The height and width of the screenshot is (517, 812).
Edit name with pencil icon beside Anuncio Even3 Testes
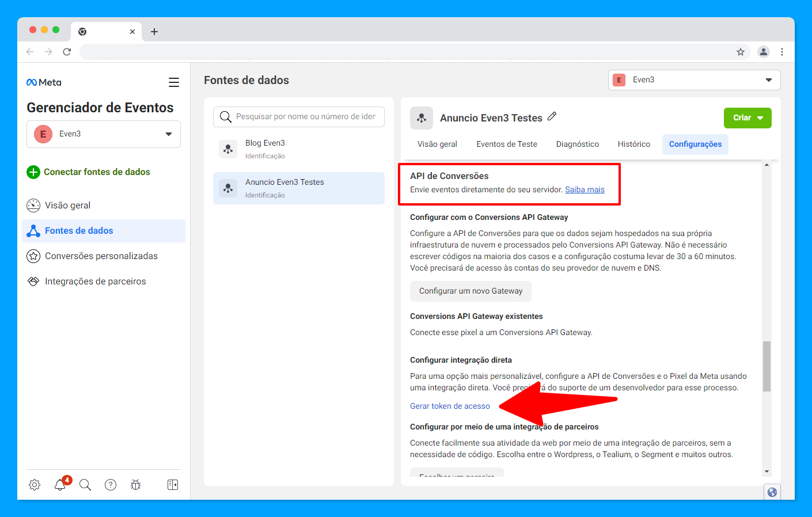click(x=552, y=116)
